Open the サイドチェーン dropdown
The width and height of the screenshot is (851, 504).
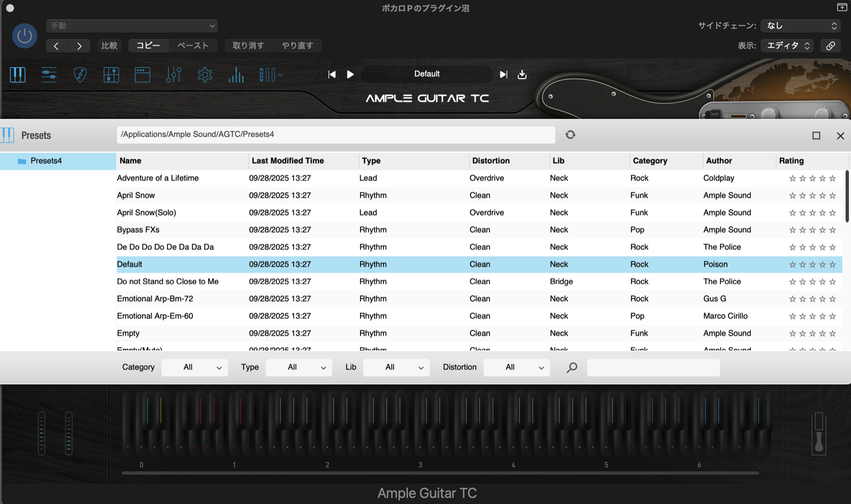click(800, 26)
